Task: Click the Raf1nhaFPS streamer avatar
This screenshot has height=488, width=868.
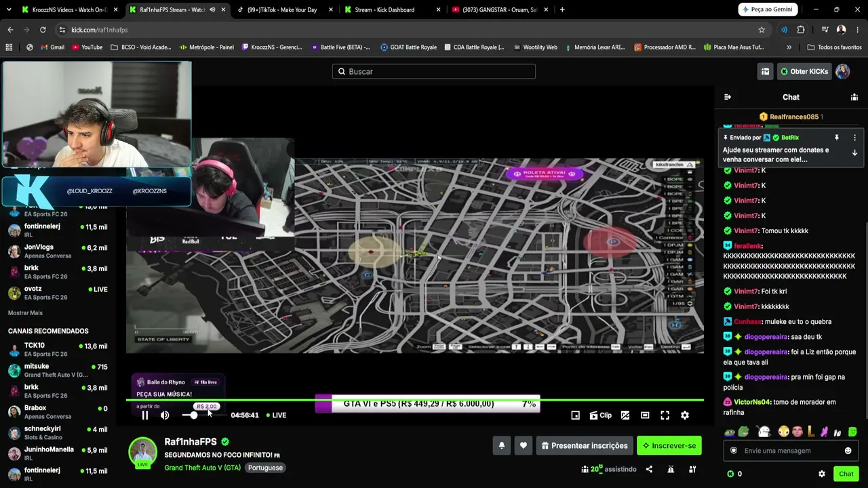Action: click(x=142, y=452)
